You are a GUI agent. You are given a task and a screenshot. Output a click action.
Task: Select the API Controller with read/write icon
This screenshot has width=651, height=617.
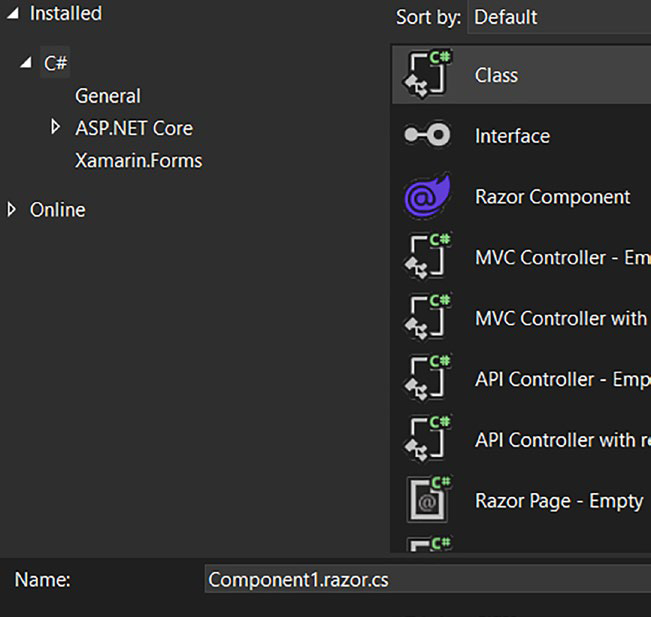click(428, 438)
